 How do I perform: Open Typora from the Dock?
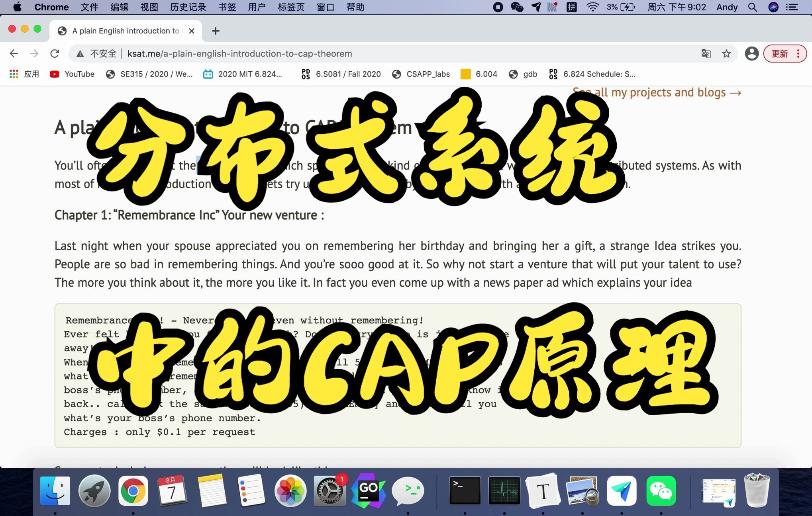click(543, 491)
